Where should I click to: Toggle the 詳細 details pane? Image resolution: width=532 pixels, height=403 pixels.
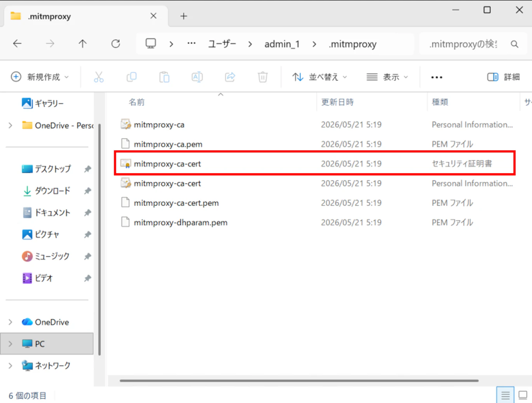click(x=504, y=77)
